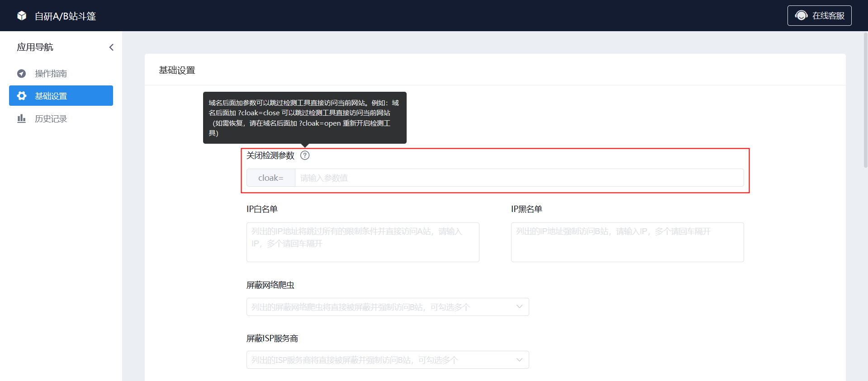Click the 基础设置 page heading
The image size is (868, 381).
tap(177, 70)
